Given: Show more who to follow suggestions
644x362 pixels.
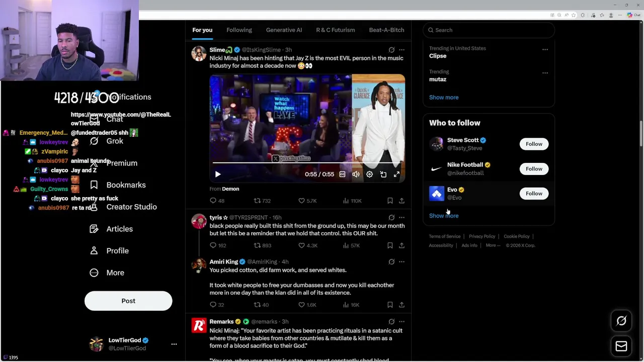Looking at the screenshot, I should coord(444,216).
